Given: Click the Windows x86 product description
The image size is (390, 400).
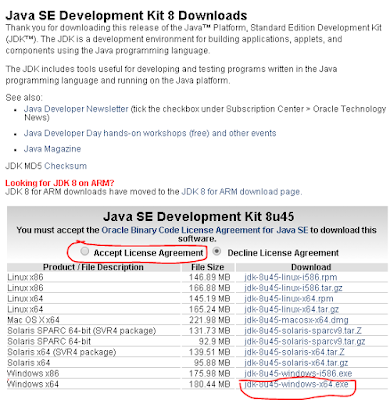Looking at the screenshot, I should [33, 373].
